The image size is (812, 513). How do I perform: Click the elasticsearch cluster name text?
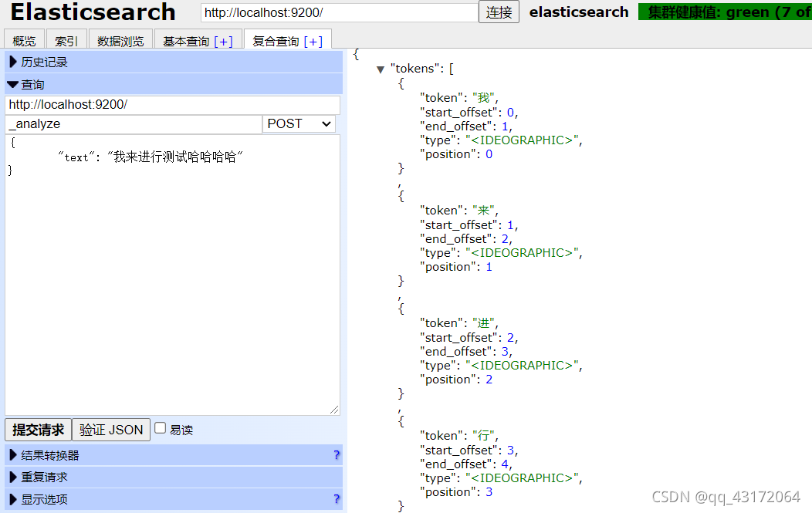[x=579, y=12]
